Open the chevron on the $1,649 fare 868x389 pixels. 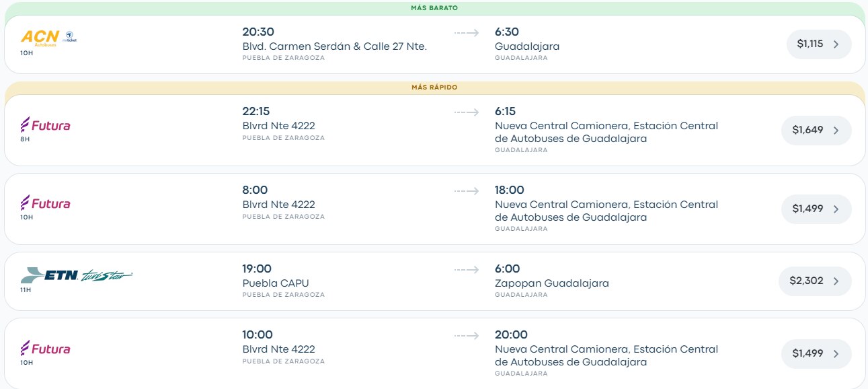click(836, 131)
